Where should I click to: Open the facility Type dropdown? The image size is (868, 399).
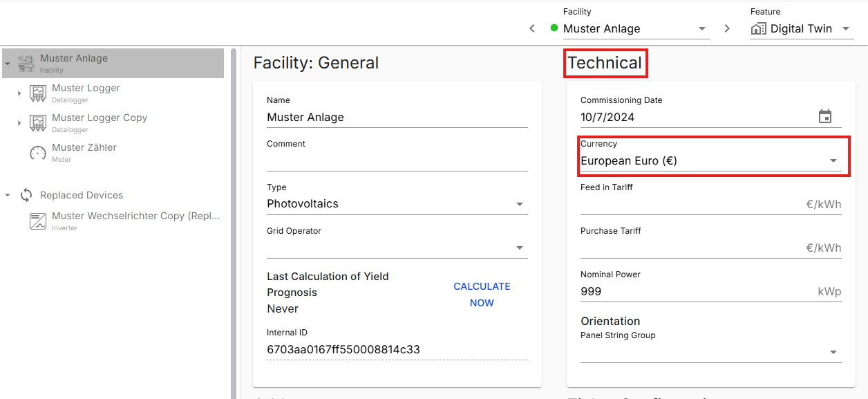[x=519, y=205]
